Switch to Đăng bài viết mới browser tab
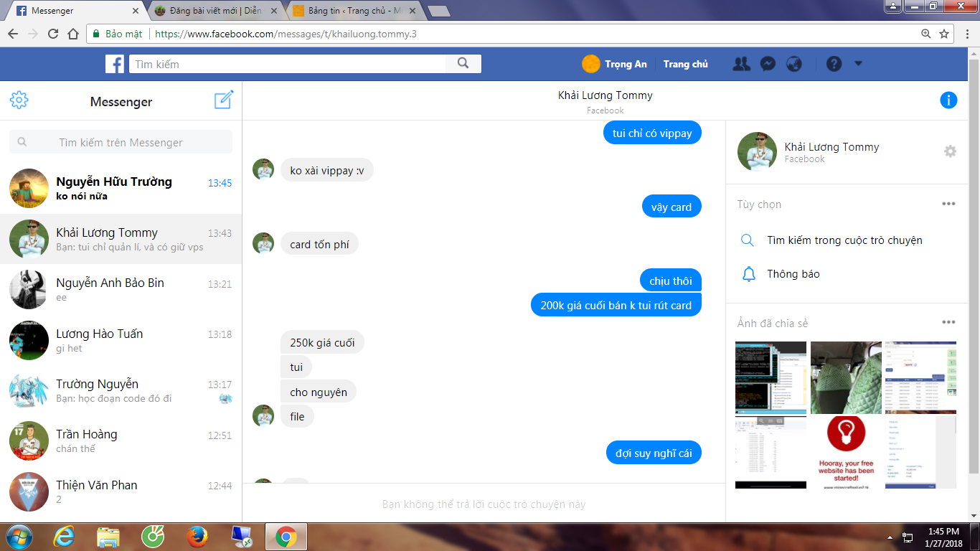The width and height of the screenshot is (980, 551). coord(215,11)
